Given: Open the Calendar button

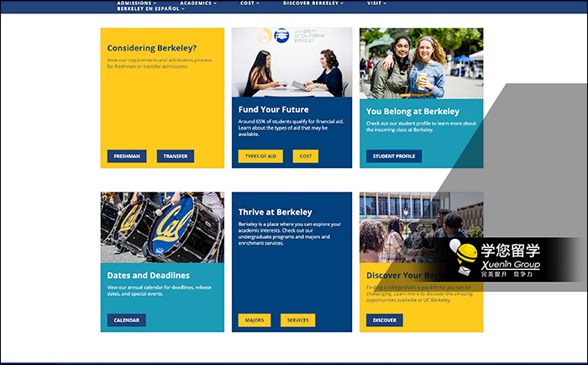Looking at the screenshot, I should 126,320.
